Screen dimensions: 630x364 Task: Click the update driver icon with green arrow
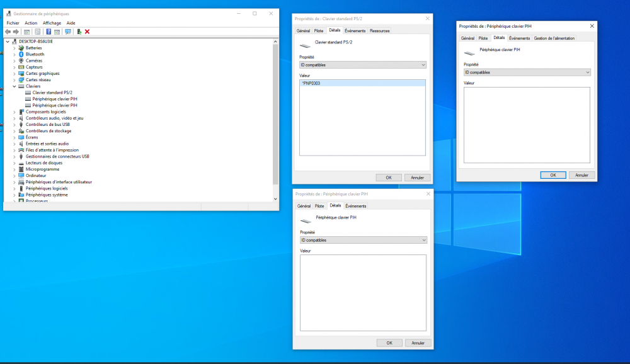(x=79, y=31)
